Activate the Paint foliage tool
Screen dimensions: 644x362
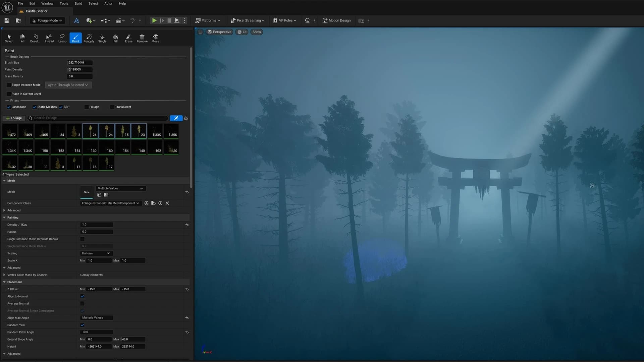point(75,38)
